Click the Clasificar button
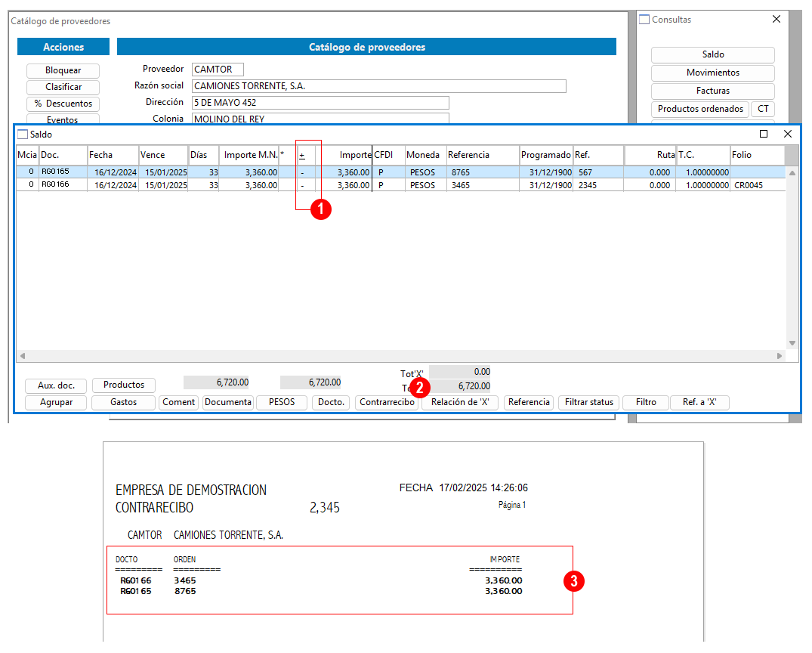The height and width of the screenshot is (653, 812). [x=63, y=87]
